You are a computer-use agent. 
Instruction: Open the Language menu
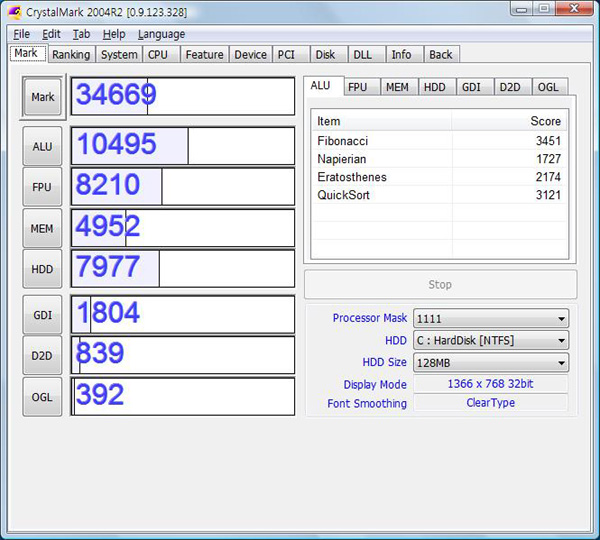(161, 34)
